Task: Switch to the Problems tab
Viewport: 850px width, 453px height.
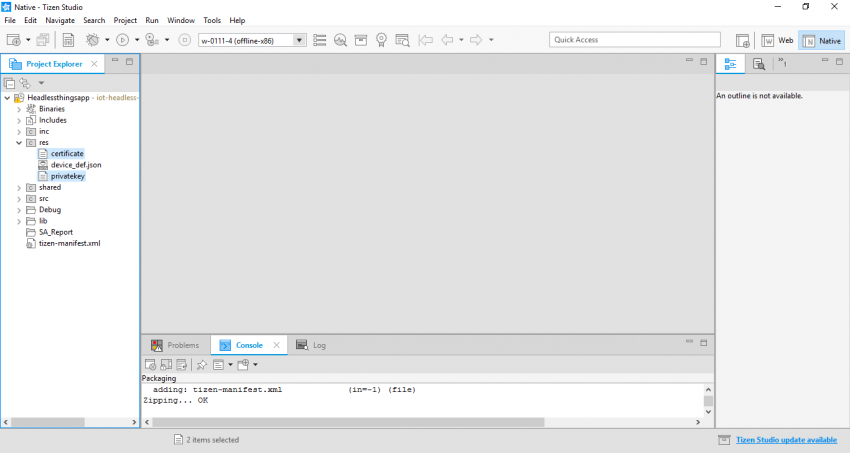Action: (176, 345)
